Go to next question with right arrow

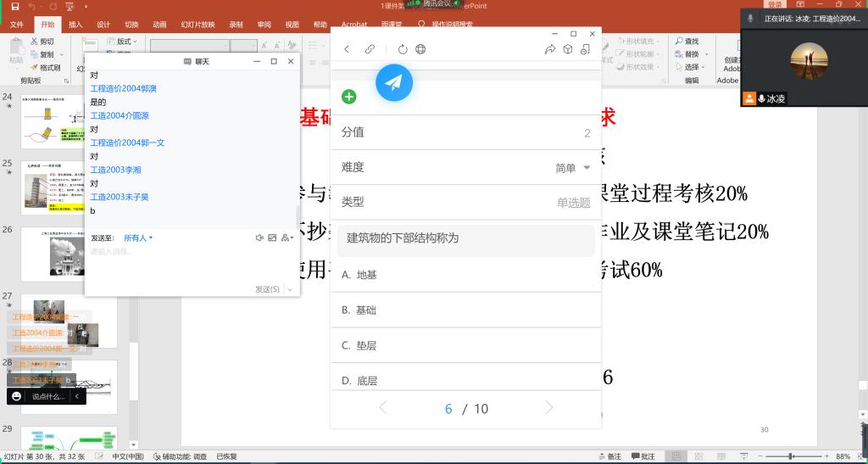[x=549, y=408]
